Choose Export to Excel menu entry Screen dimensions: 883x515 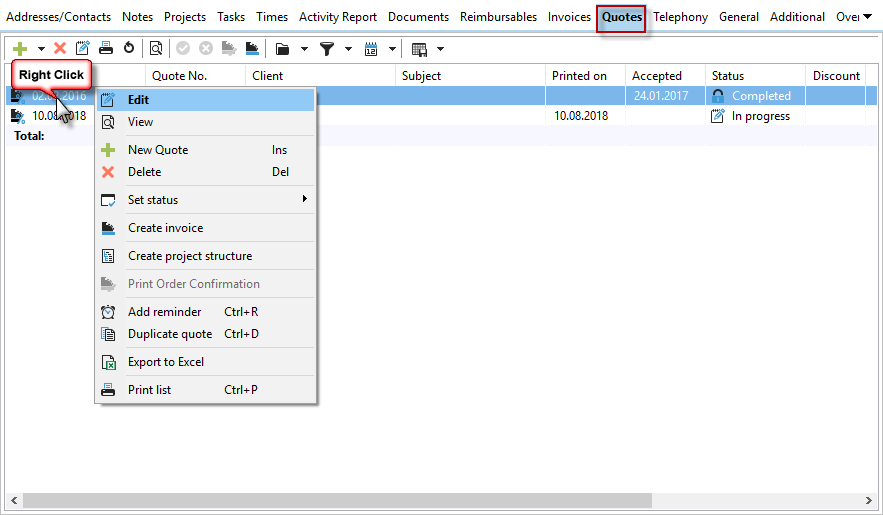click(166, 362)
